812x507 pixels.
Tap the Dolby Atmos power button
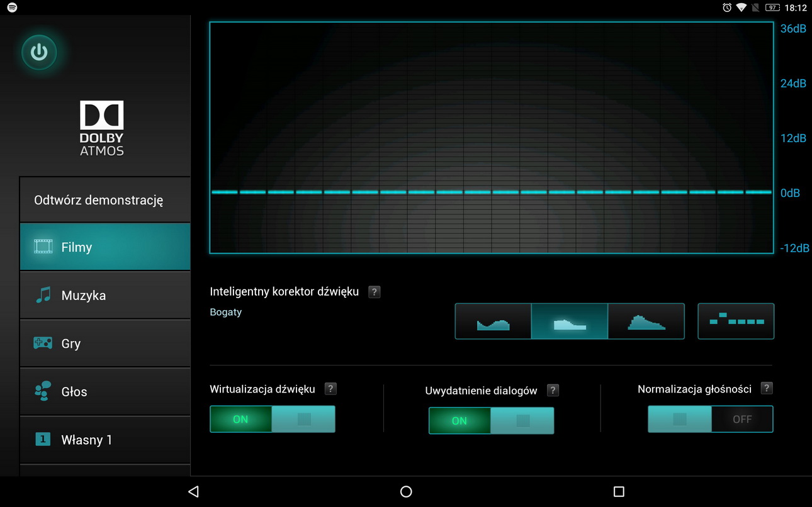(x=39, y=52)
